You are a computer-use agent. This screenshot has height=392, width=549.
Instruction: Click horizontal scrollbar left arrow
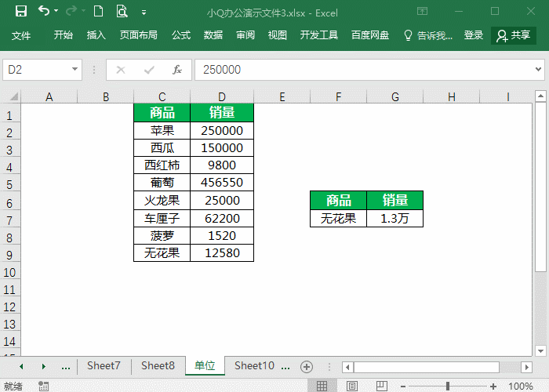pos(347,367)
